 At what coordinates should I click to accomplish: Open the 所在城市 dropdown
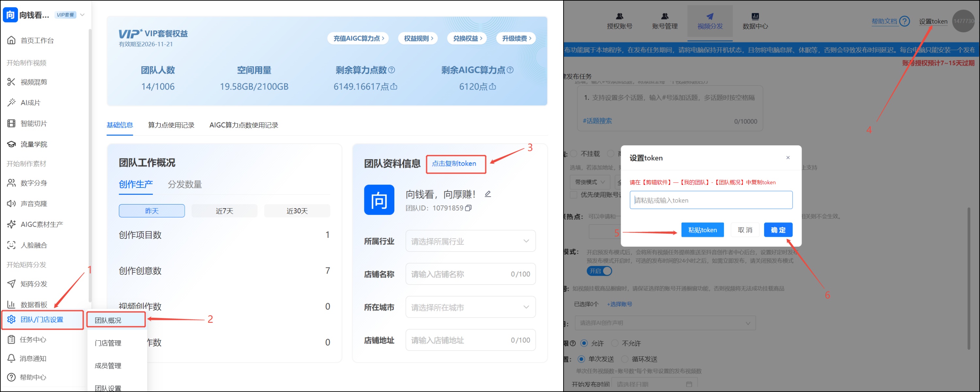click(x=471, y=307)
